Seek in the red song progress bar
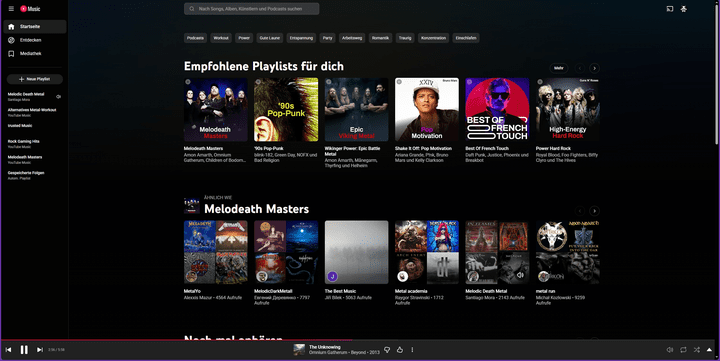This screenshot has width=720, height=361. pyautogui.click(x=176, y=340)
